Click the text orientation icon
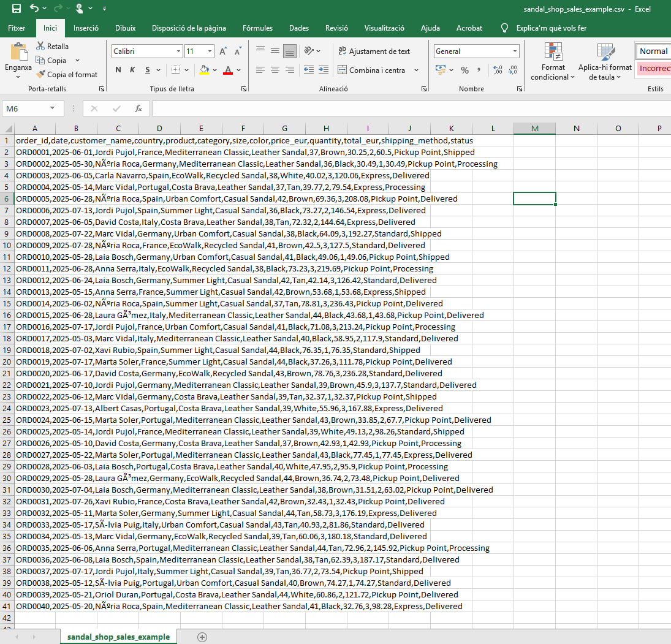Viewport: 671px width, 644px height. click(309, 51)
